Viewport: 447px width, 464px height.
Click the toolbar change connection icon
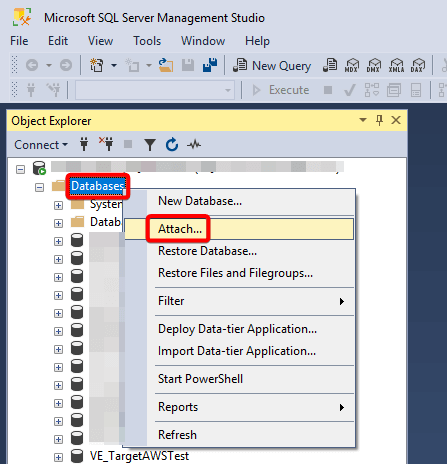point(53,90)
